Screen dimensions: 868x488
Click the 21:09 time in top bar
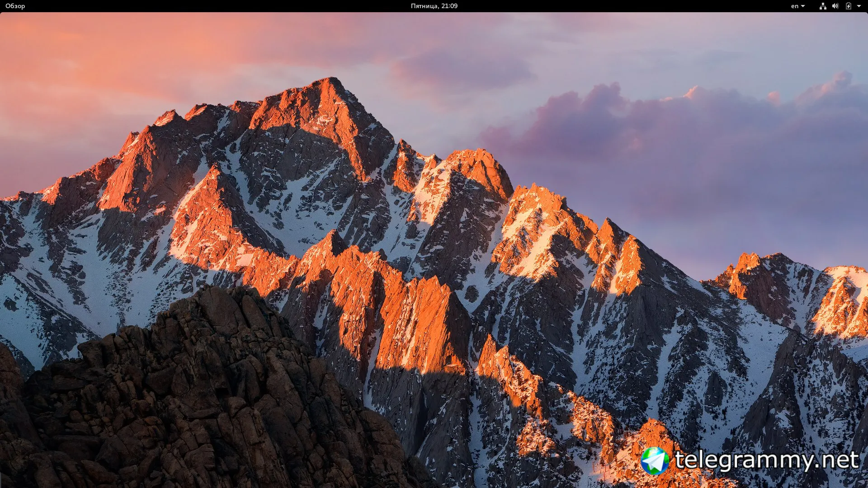tap(449, 6)
